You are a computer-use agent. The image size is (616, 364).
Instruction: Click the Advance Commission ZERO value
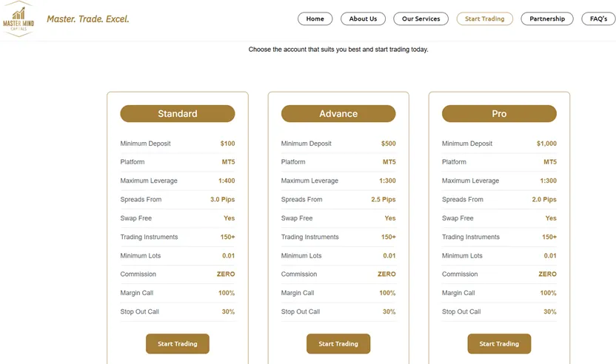(x=386, y=274)
